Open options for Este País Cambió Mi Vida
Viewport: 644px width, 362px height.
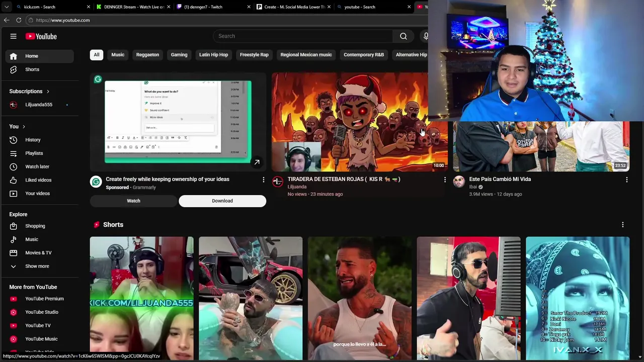pyautogui.click(x=626, y=179)
